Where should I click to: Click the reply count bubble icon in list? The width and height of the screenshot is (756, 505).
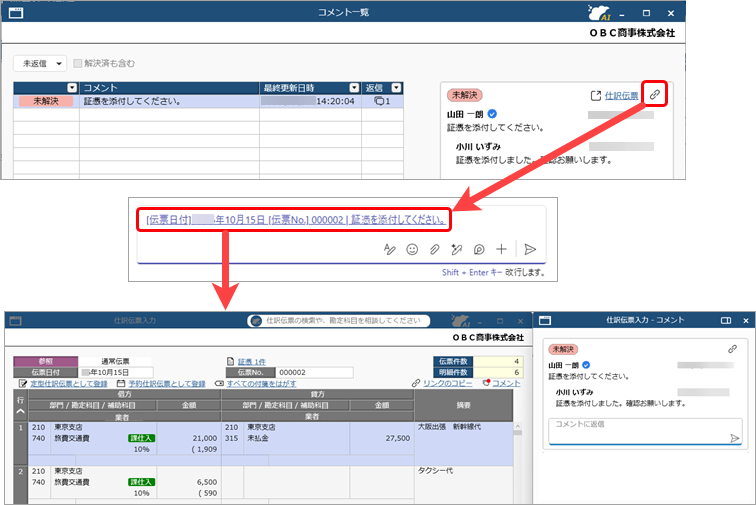379,101
